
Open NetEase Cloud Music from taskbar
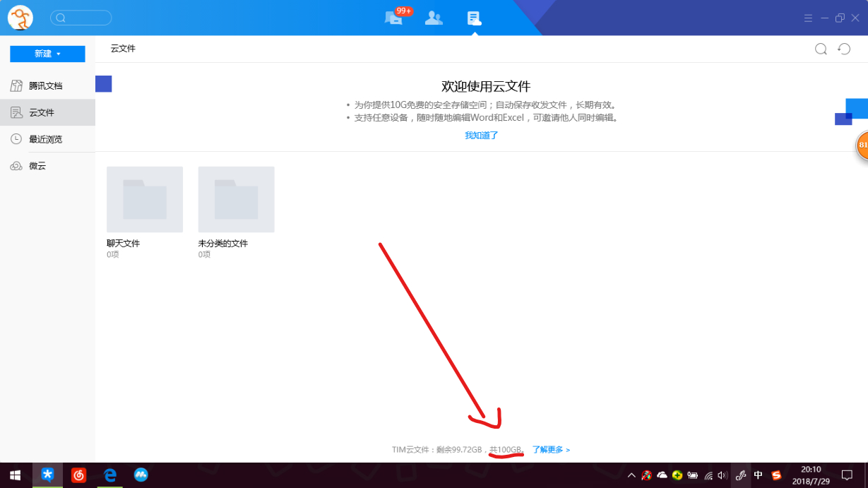tap(78, 475)
